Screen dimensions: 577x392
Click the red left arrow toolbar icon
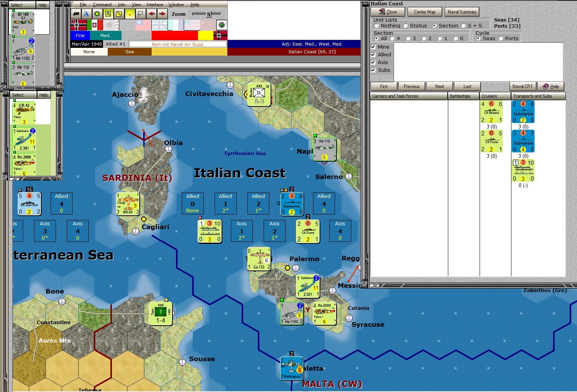tap(152, 14)
